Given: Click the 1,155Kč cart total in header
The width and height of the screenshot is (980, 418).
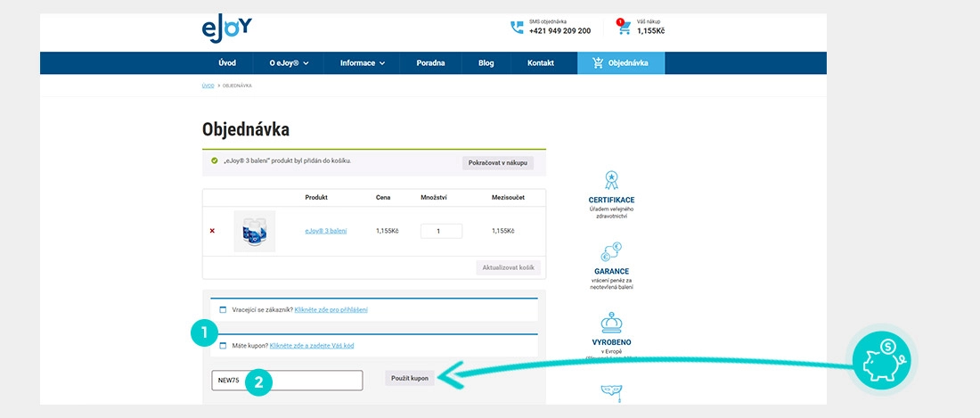Looking at the screenshot, I should click(650, 30).
